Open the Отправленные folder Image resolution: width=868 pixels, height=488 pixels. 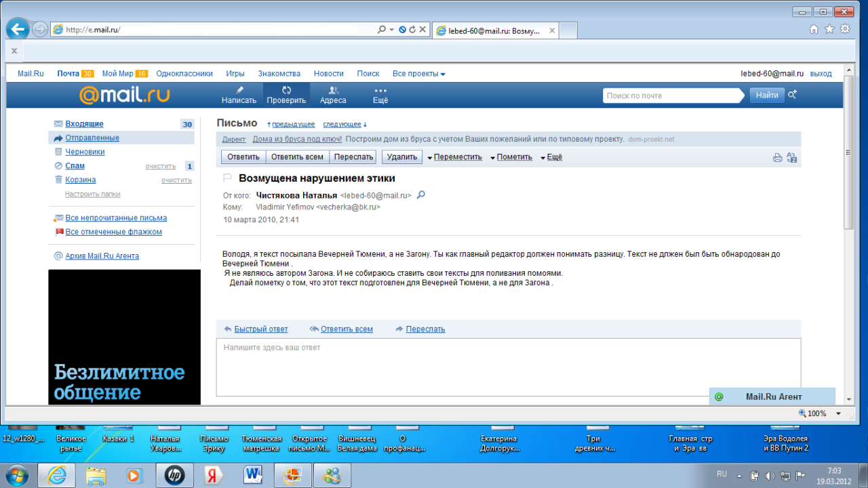point(92,138)
